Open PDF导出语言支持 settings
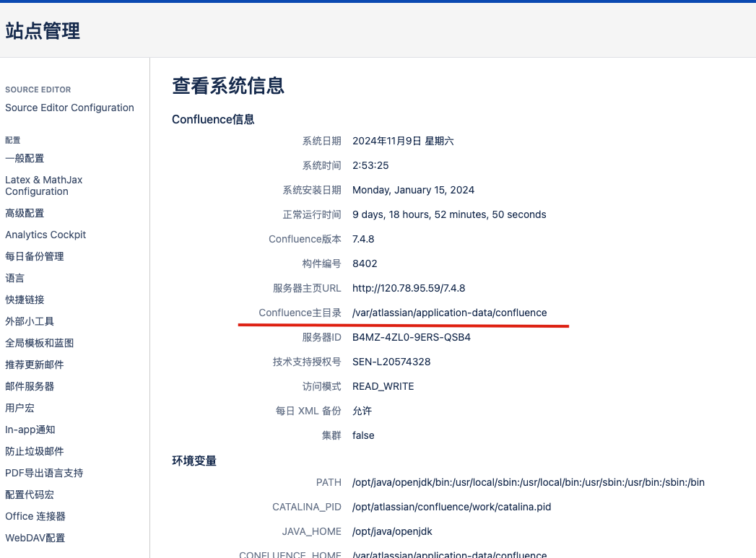Image resolution: width=756 pixels, height=558 pixels. pyautogui.click(x=44, y=474)
